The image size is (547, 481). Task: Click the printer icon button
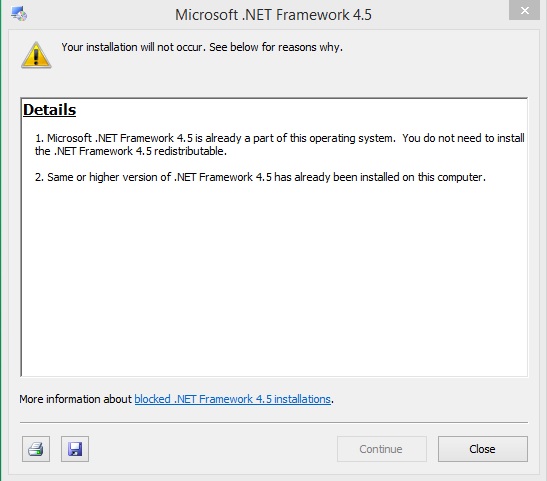click(x=36, y=449)
